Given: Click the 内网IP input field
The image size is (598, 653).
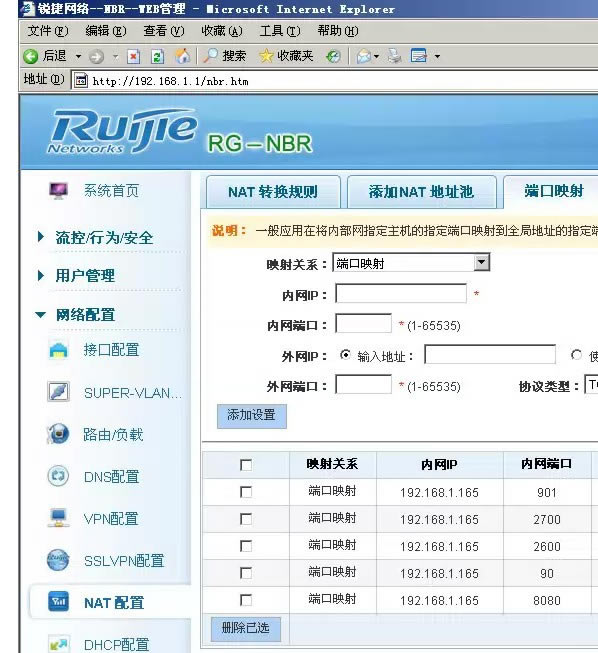Looking at the screenshot, I should click(x=401, y=294).
